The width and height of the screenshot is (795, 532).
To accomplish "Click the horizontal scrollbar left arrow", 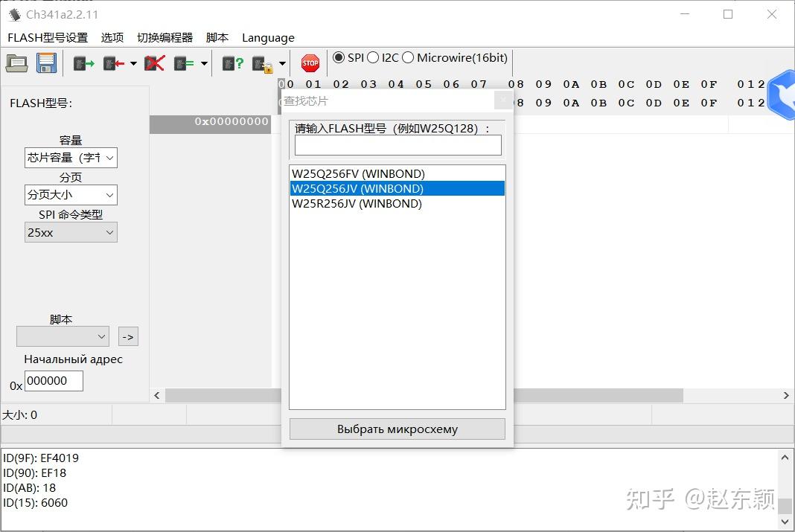I will coord(156,395).
